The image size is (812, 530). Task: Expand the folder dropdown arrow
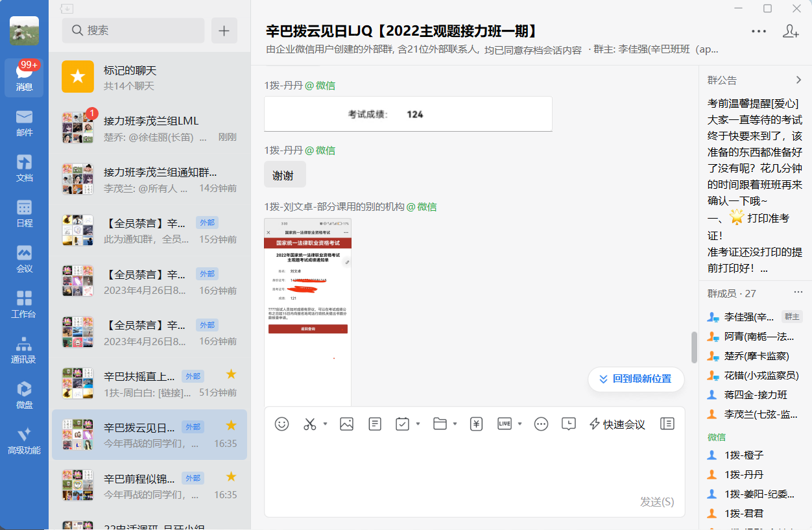(x=455, y=424)
